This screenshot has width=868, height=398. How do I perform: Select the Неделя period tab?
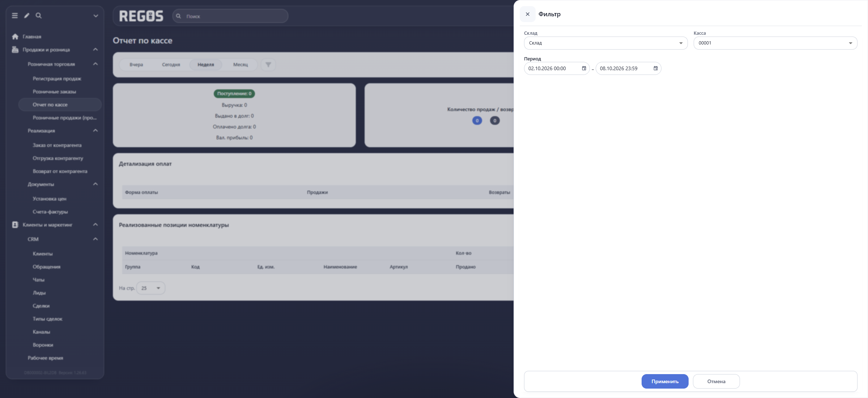(x=206, y=65)
